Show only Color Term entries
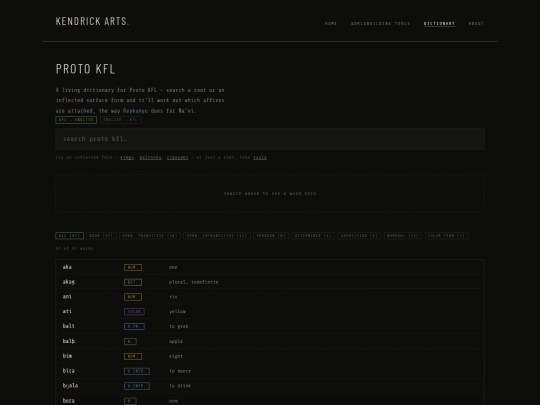Image resolution: width=540 pixels, height=405 pixels. coord(446,236)
